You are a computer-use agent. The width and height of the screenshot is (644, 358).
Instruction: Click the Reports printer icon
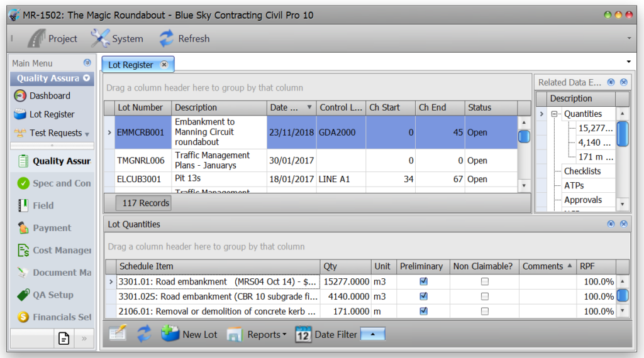click(x=235, y=335)
